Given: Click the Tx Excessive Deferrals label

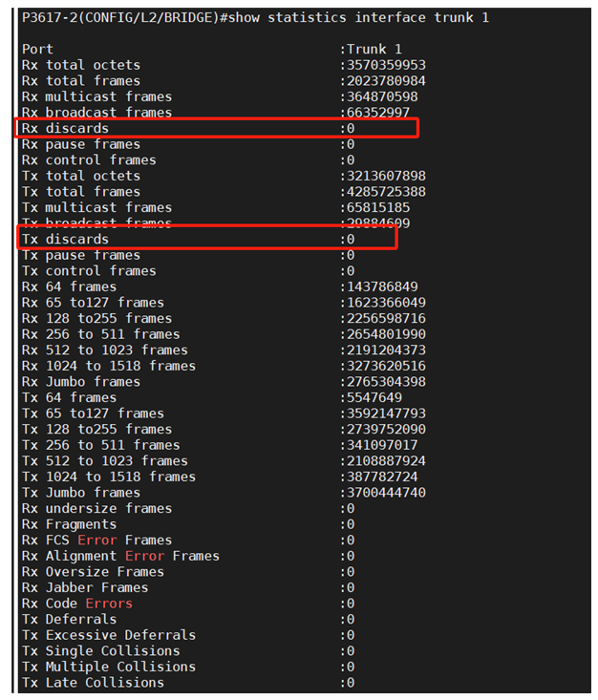Looking at the screenshot, I should (x=109, y=635).
